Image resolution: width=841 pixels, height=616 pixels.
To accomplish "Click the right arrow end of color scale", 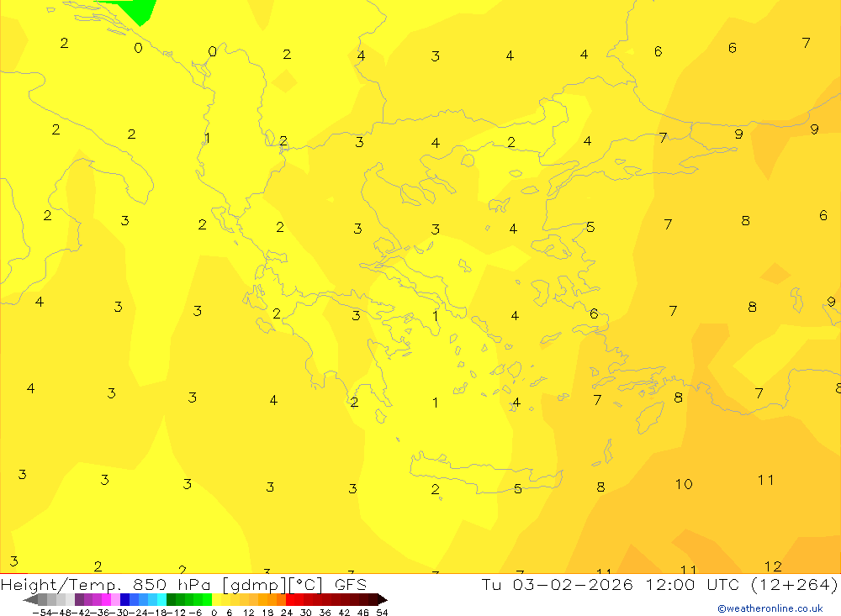I will [381, 599].
